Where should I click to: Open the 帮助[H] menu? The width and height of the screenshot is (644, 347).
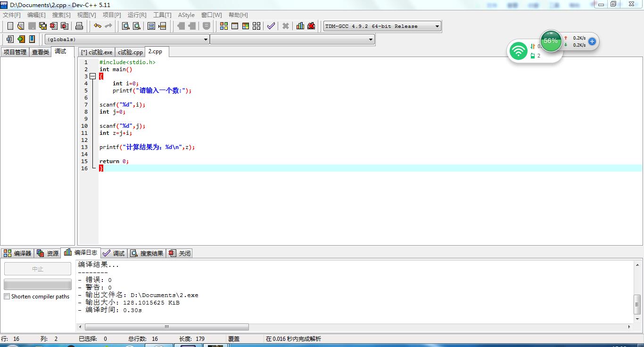(x=238, y=15)
